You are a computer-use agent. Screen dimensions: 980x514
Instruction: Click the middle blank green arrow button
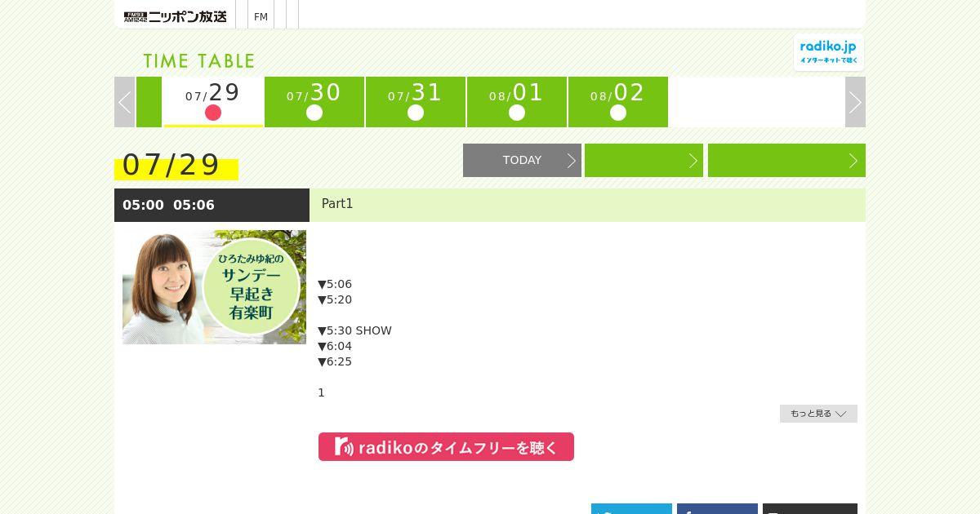(644, 160)
